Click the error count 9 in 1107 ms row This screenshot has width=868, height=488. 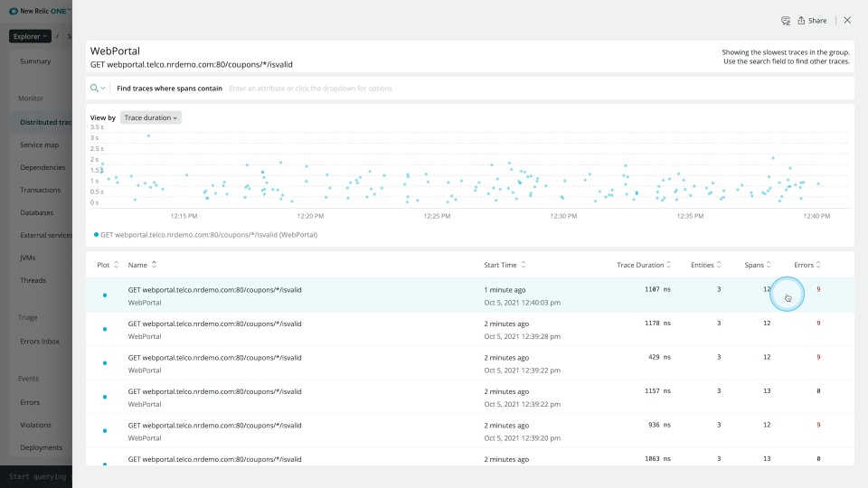(818, 289)
